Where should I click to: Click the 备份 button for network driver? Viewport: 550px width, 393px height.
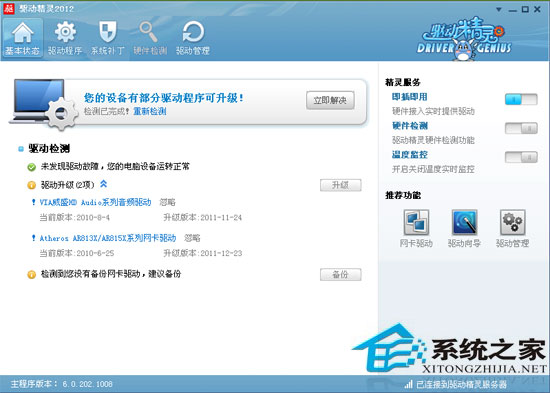pos(340,274)
